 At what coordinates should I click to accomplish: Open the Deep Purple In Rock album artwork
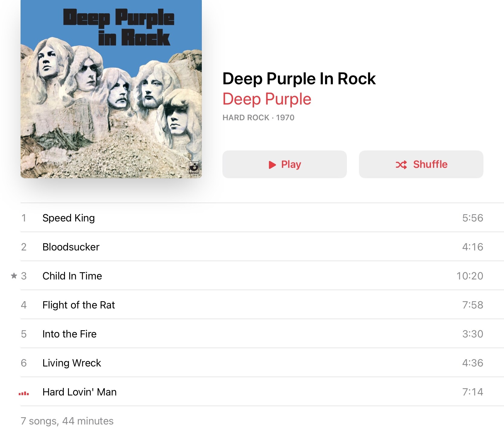pyautogui.click(x=111, y=89)
